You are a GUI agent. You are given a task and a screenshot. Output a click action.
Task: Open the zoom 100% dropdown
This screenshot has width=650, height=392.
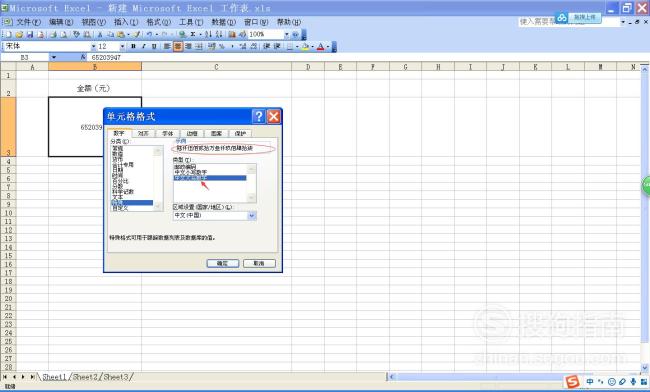coord(286,34)
